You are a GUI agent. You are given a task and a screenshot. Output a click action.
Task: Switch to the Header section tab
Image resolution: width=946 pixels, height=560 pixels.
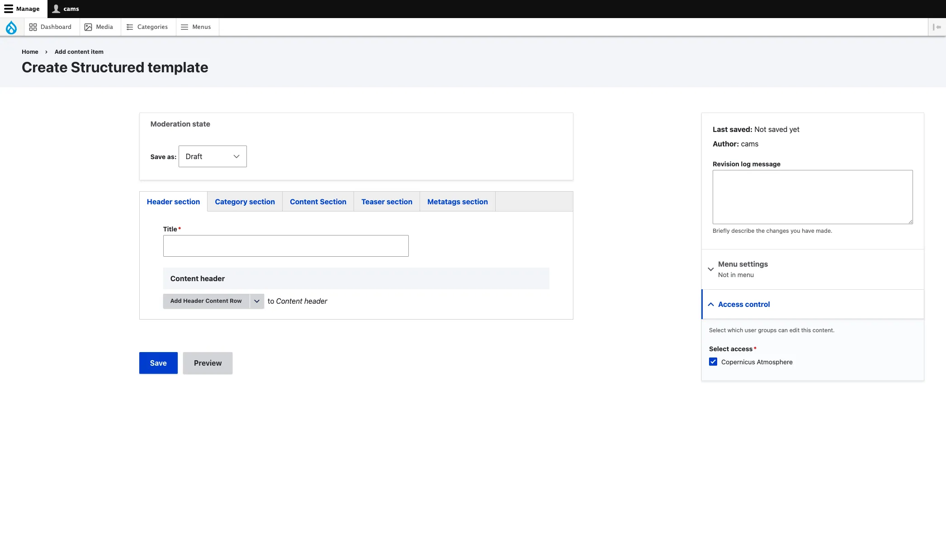pos(173,202)
